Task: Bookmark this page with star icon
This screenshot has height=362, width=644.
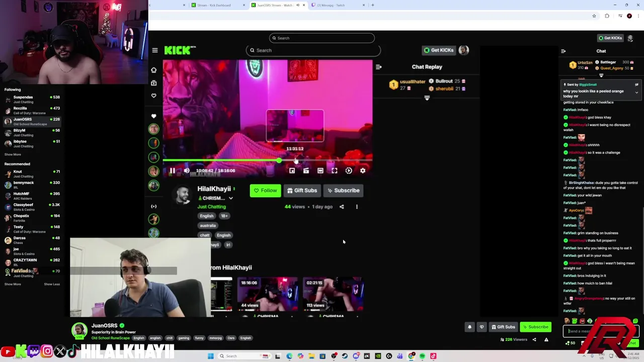Action: [594, 16]
